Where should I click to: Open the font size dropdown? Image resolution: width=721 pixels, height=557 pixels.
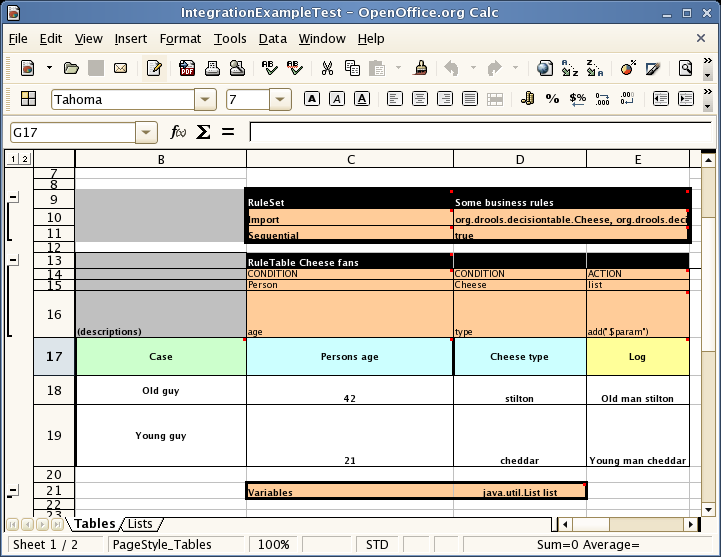tap(280, 100)
